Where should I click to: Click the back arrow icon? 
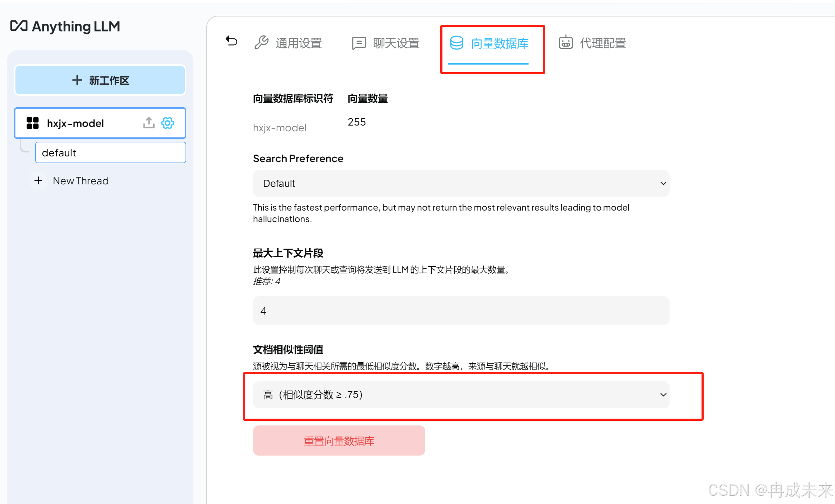(231, 41)
